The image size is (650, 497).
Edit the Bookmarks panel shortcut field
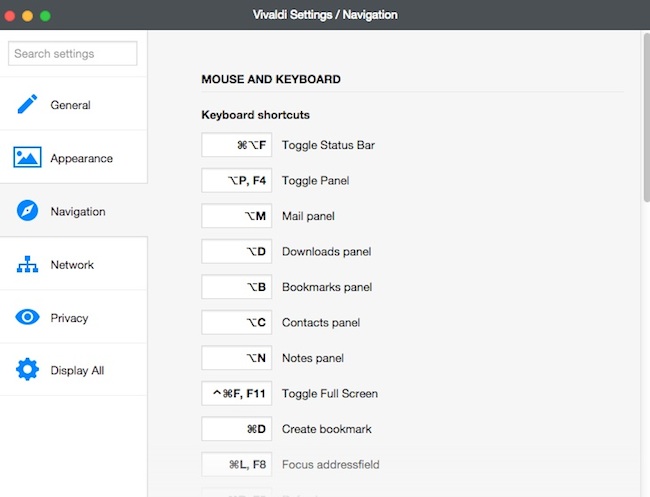click(x=237, y=287)
